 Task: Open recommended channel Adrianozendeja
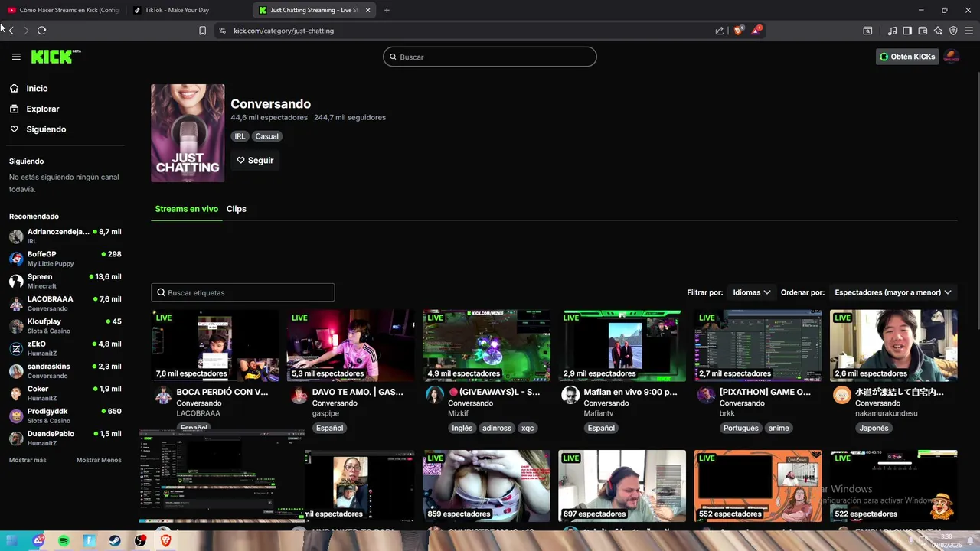[x=65, y=236]
